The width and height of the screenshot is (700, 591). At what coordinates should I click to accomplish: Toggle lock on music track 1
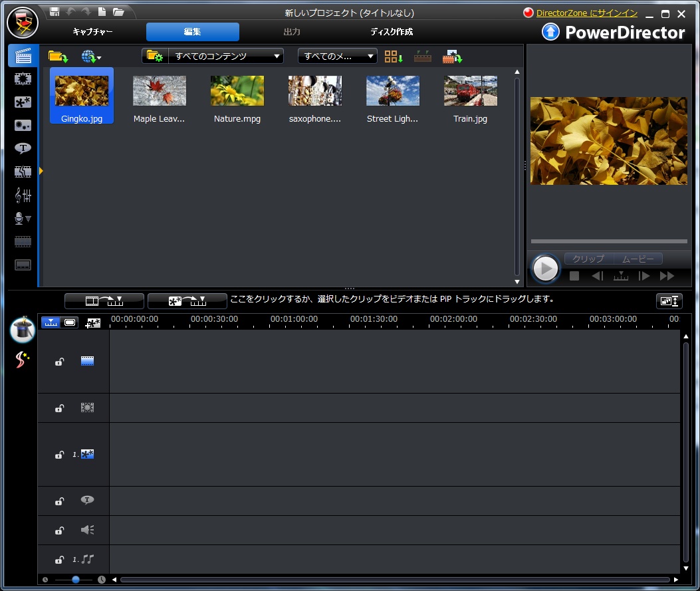pyautogui.click(x=59, y=560)
